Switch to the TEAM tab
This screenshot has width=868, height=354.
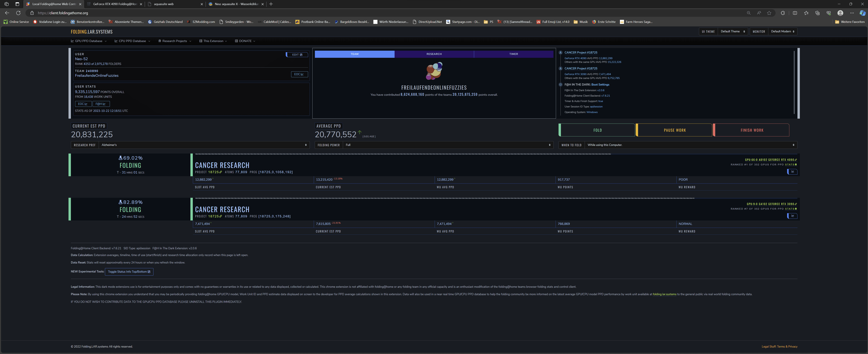355,54
